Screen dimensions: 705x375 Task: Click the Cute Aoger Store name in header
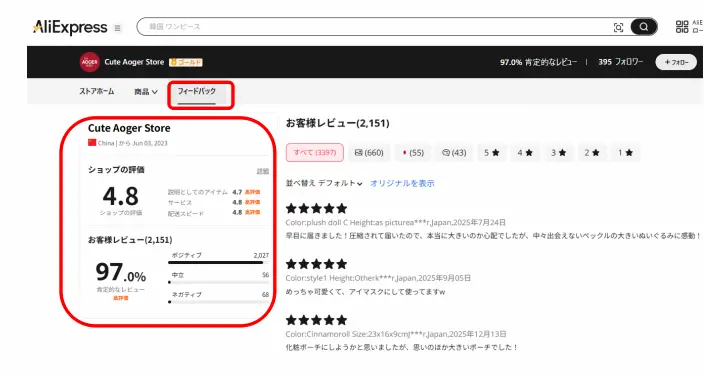(x=134, y=62)
